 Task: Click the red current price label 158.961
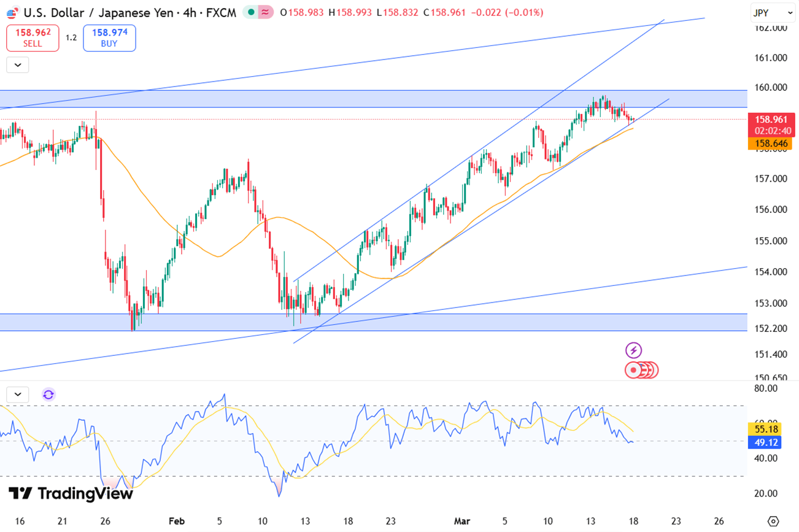point(773,120)
